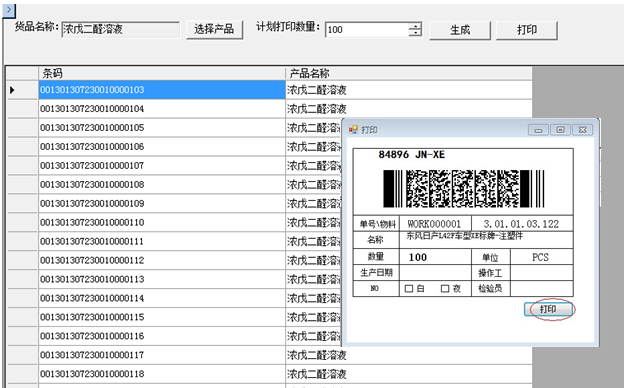
Task: Click the barcode image on label preview
Action: click(463, 189)
